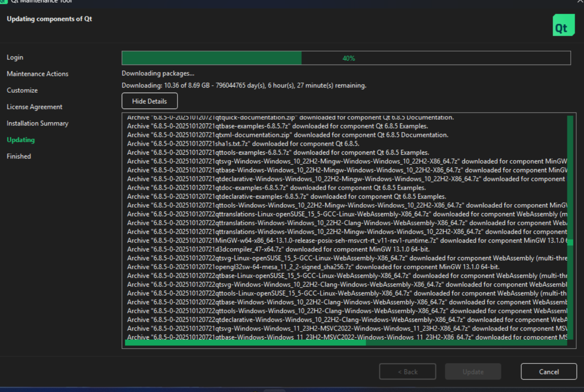Select the Login step in sidebar

click(x=15, y=57)
